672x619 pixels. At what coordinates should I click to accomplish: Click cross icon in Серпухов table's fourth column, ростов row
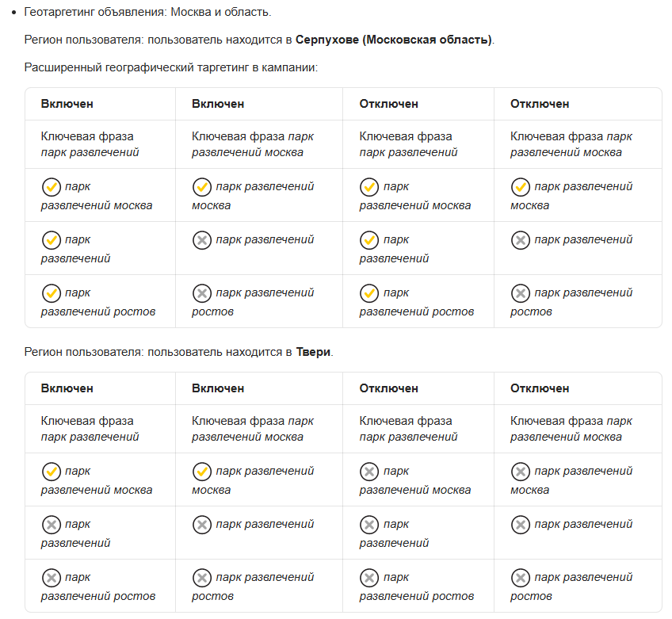click(x=520, y=293)
